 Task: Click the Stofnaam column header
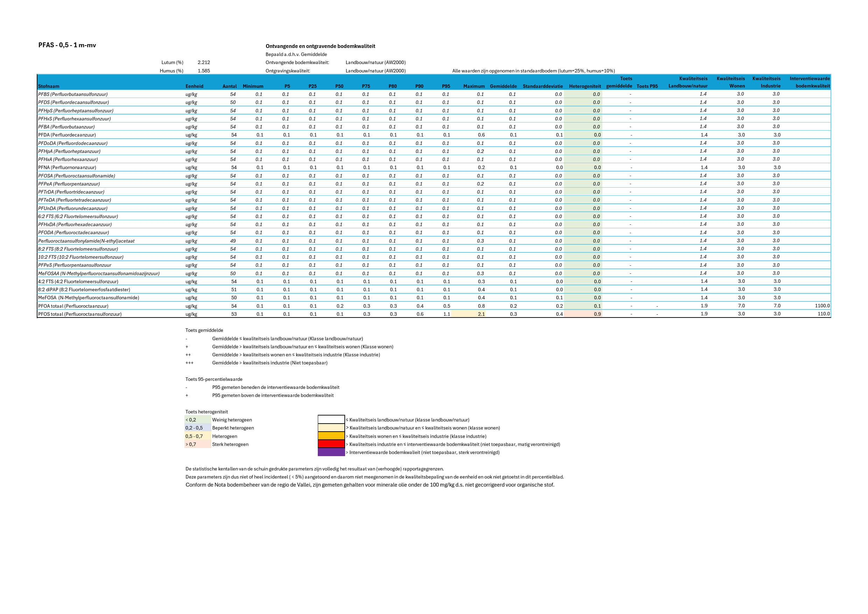(x=49, y=86)
